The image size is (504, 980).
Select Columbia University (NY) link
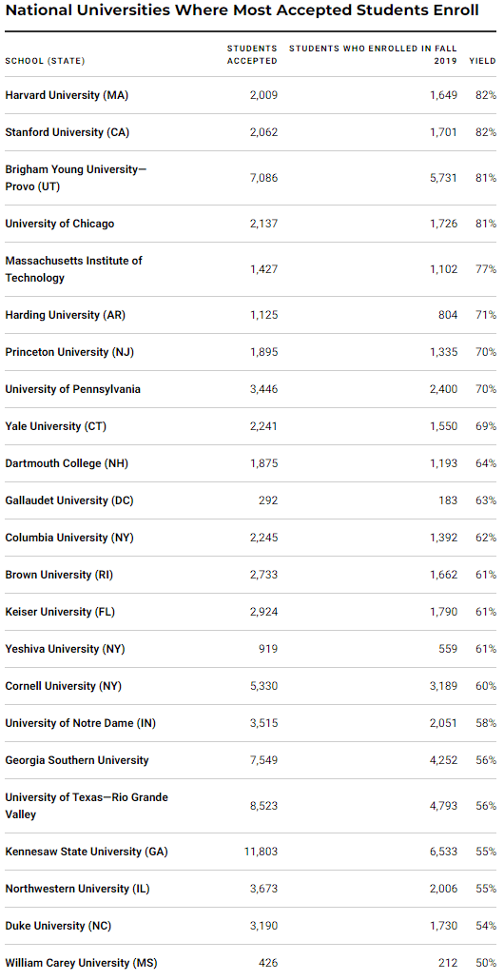pos(69,538)
